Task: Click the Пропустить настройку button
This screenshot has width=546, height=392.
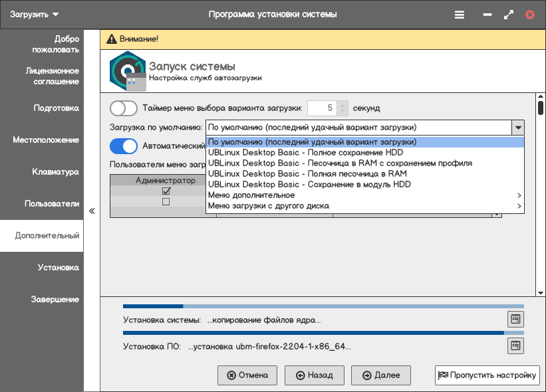Action: tap(487, 375)
